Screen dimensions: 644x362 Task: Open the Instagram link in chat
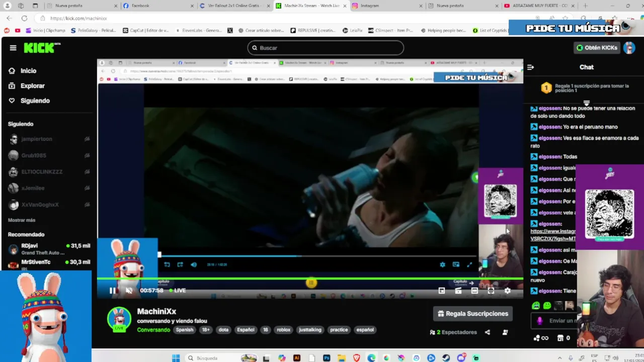tap(552, 235)
